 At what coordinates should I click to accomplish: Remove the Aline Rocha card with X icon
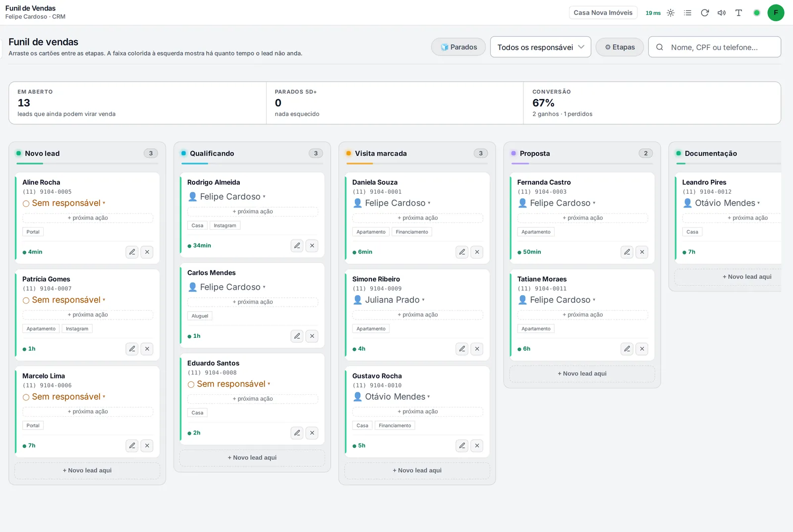point(147,252)
